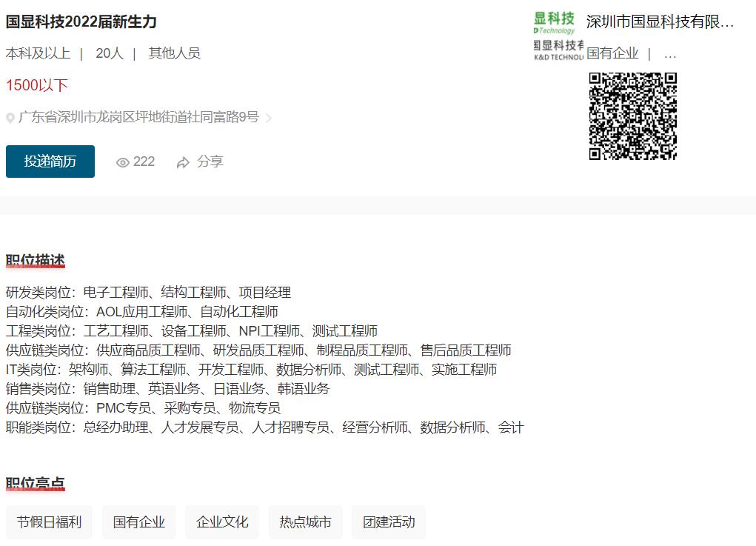This screenshot has height=546, width=756.
Task: Click the 20人 headcount text
Action: [110, 53]
